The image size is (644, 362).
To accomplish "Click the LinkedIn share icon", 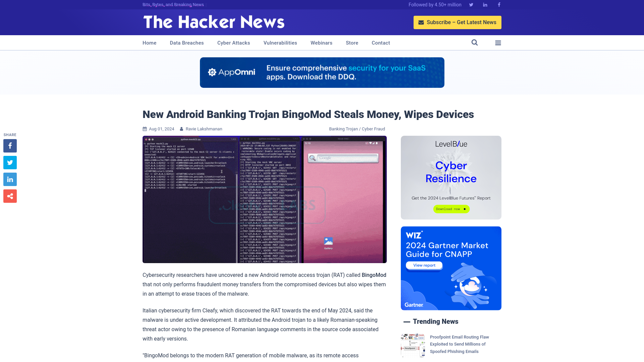I will click(10, 179).
